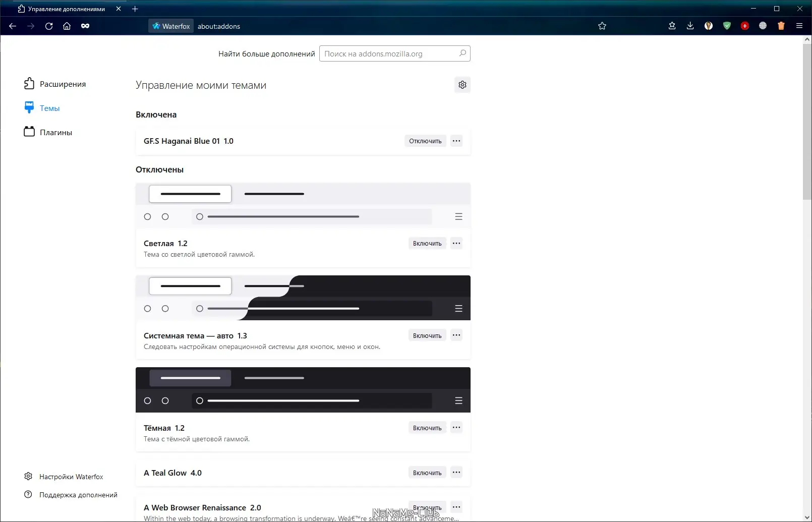Enable the Светлая theme
812x522 pixels.
[x=427, y=244]
